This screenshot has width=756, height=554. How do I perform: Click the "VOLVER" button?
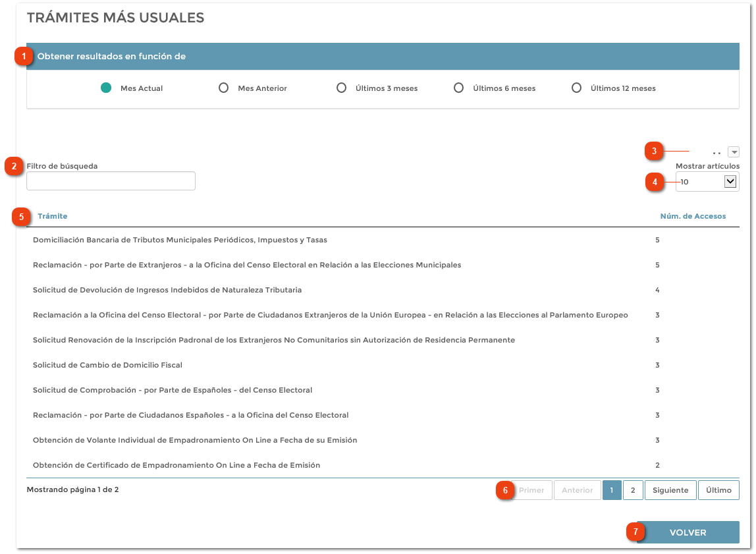pyautogui.click(x=688, y=532)
